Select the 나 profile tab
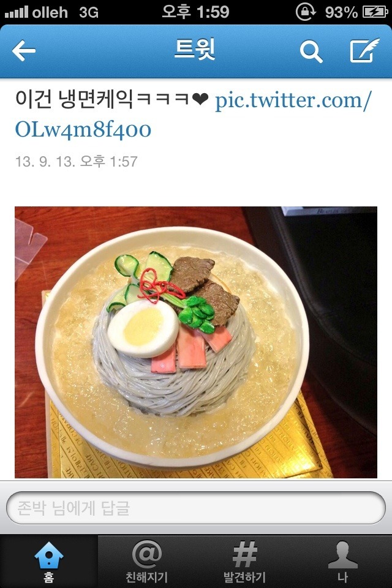392x588 pixels. pyautogui.click(x=342, y=561)
